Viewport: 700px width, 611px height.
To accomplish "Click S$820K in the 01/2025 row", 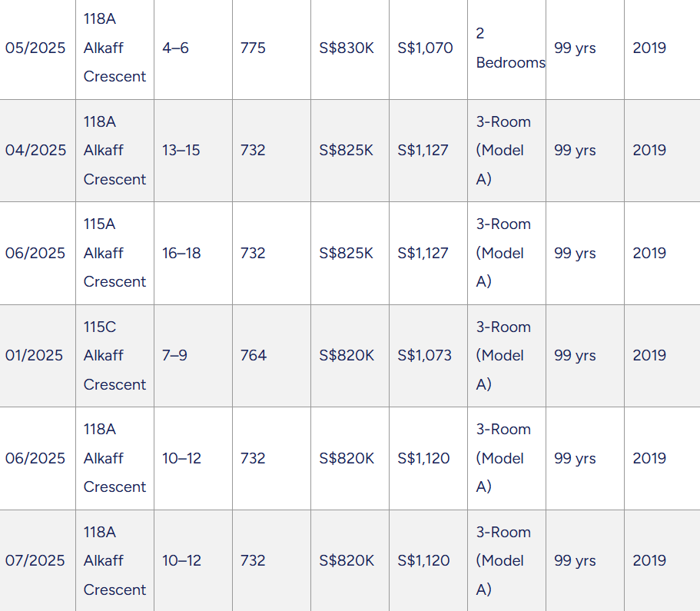I will coord(350,356).
